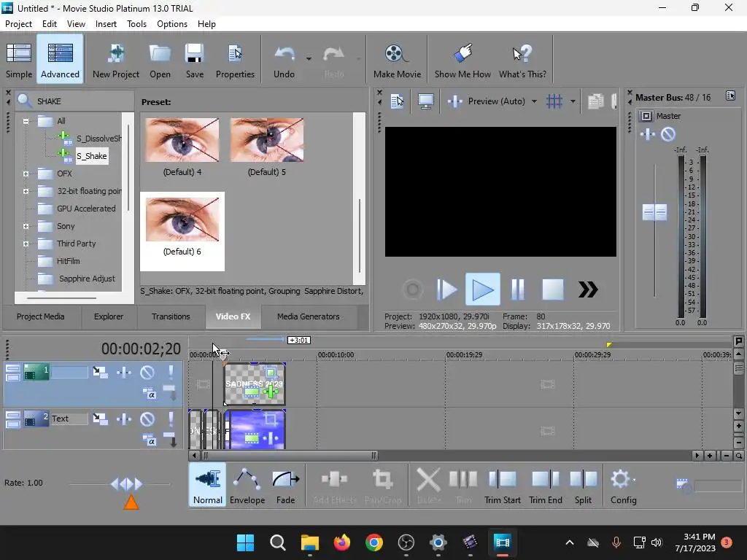Activate What's This? help
This screenshot has height=560, width=747.
coord(522,60)
